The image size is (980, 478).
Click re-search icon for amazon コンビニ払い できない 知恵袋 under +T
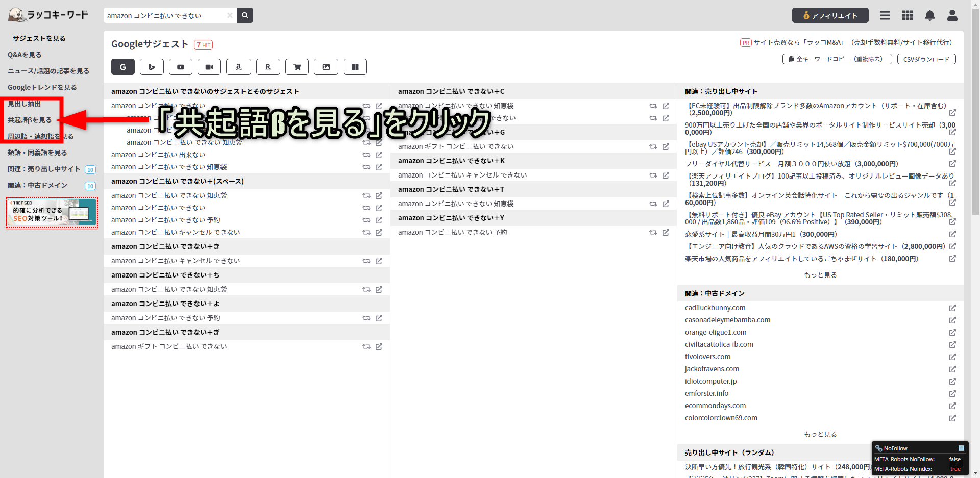653,204
